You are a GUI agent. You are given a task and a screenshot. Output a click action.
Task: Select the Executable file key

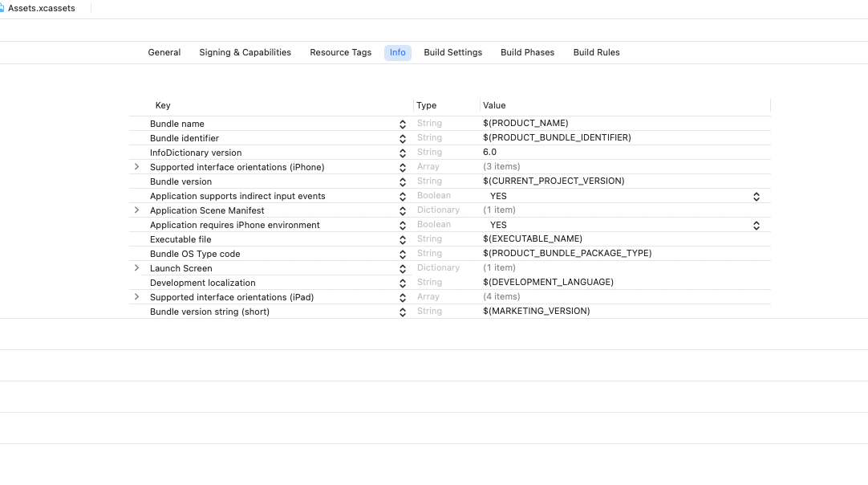[x=180, y=239]
